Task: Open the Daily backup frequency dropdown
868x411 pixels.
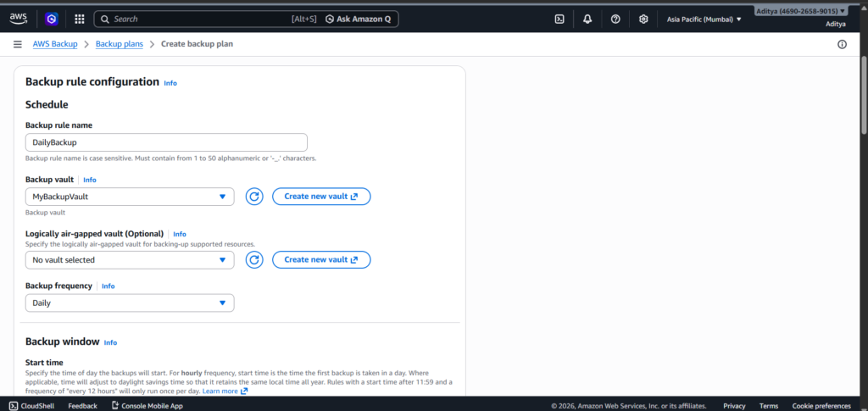Action: [130, 303]
